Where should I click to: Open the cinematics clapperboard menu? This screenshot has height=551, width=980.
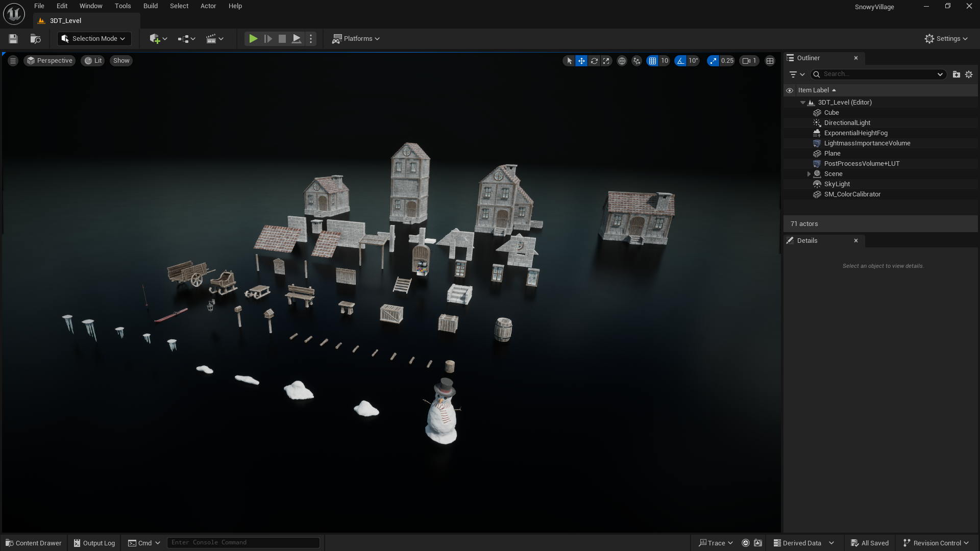(x=215, y=39)
